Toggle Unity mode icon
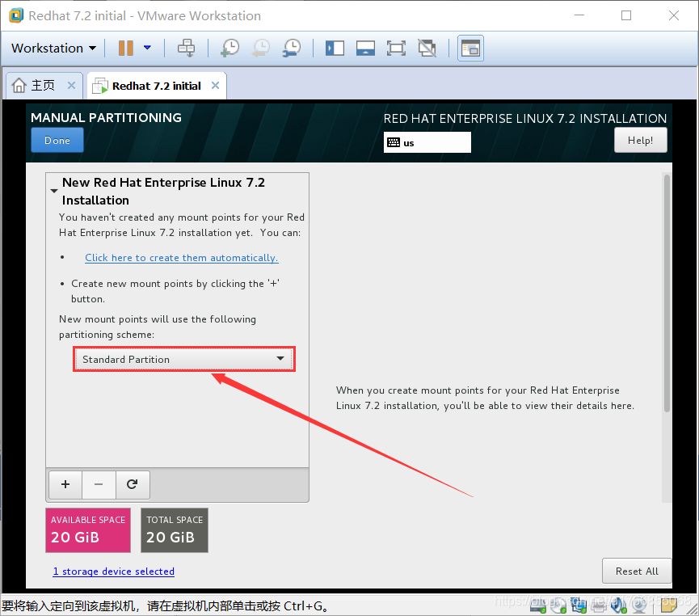 click(x=427, y=48)
